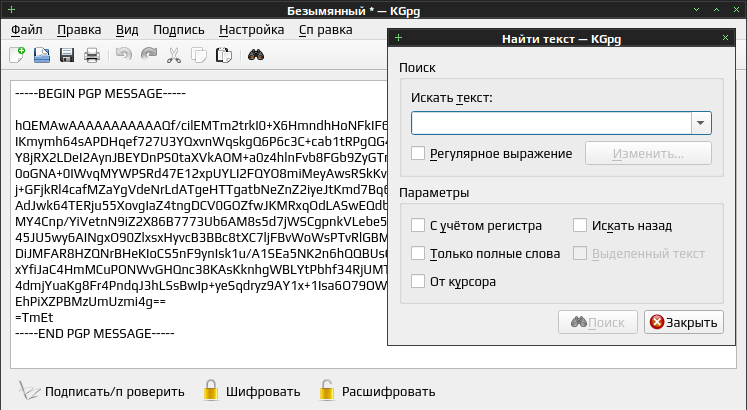Paste from clipboard with the paste icon
The width and height of the screenshot is (747, 410).
[223, 55]
